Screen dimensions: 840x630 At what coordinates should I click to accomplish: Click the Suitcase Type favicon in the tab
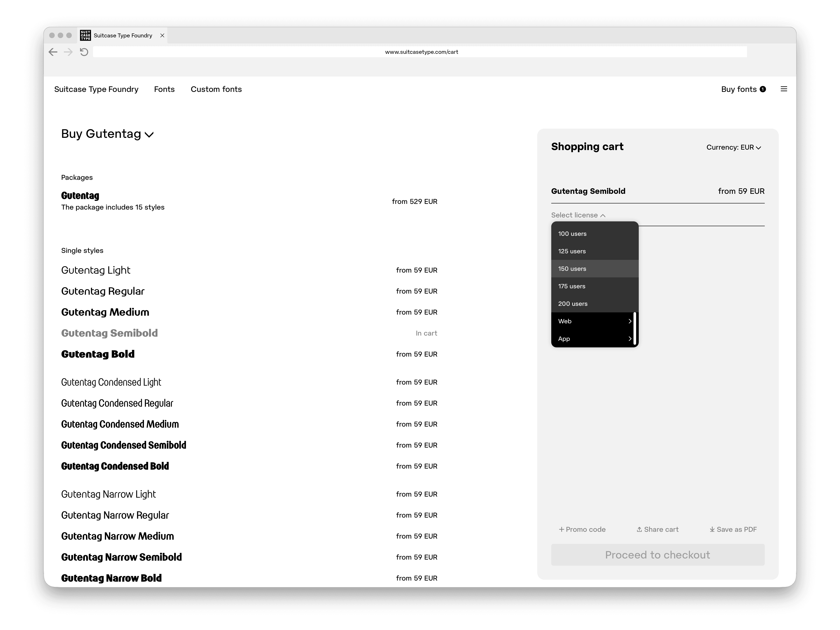pos(86,35)
